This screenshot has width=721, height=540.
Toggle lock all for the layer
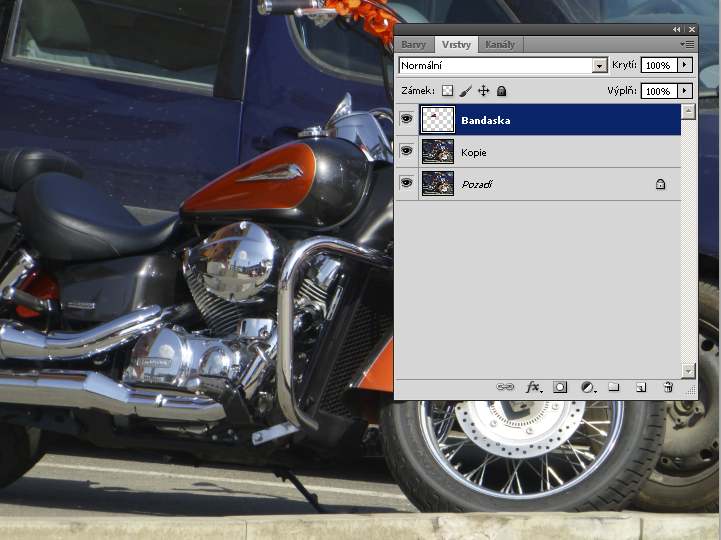502,91
